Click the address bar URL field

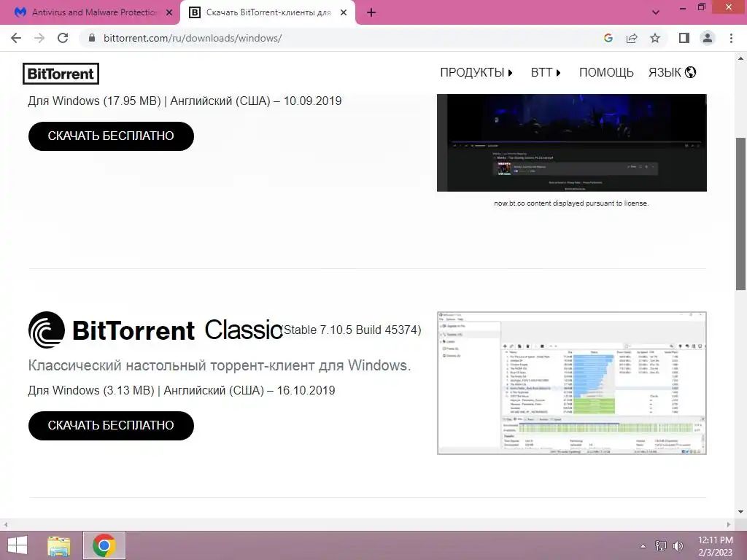(x=343, y=38)
